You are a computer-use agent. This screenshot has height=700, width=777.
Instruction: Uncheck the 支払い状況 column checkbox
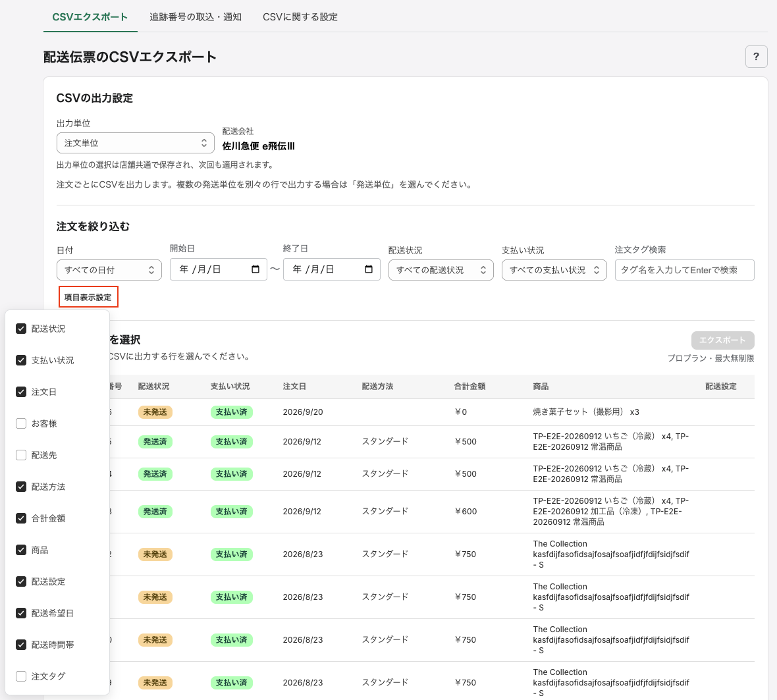click(x=21, y=360)
